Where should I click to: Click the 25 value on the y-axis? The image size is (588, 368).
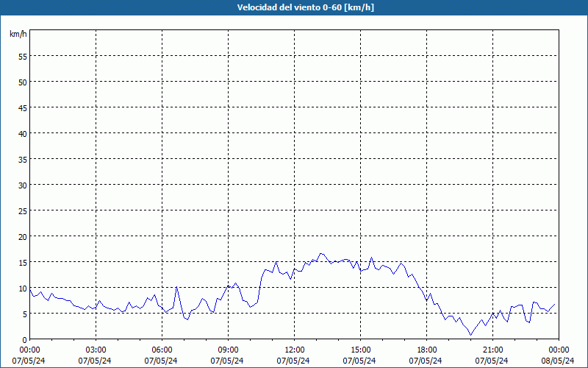click(23, 211)
